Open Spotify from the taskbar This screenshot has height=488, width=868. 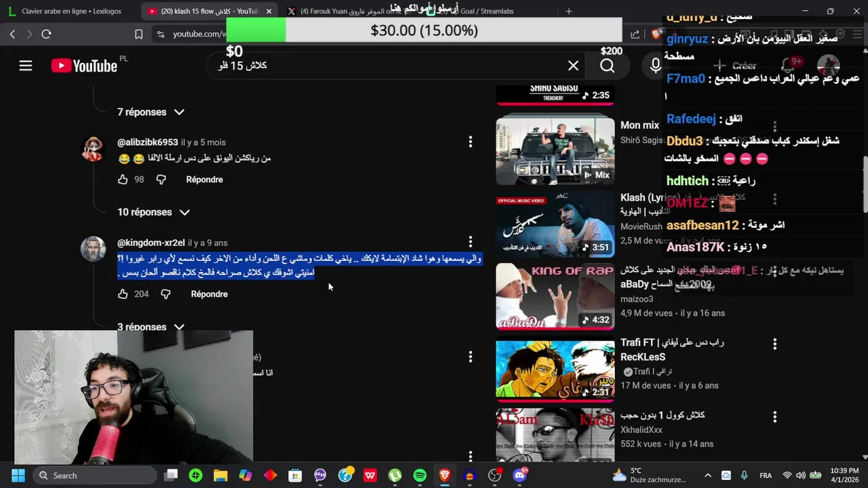click(x=420, y=475)
